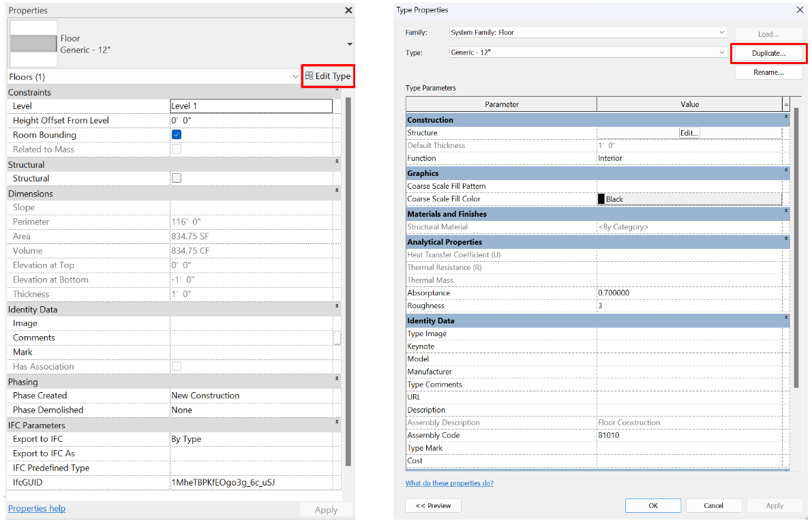This screenshot has height=523, width=812.
Task: Click the Function value Interior
Action: tap(689, 158)
